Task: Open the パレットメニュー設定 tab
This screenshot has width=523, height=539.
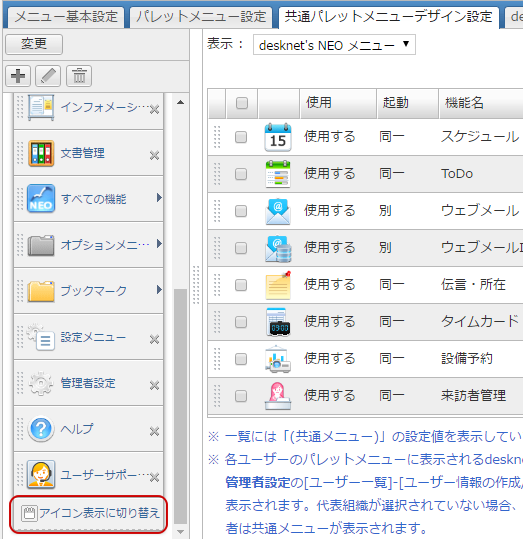Action: [x=201, y=17]
